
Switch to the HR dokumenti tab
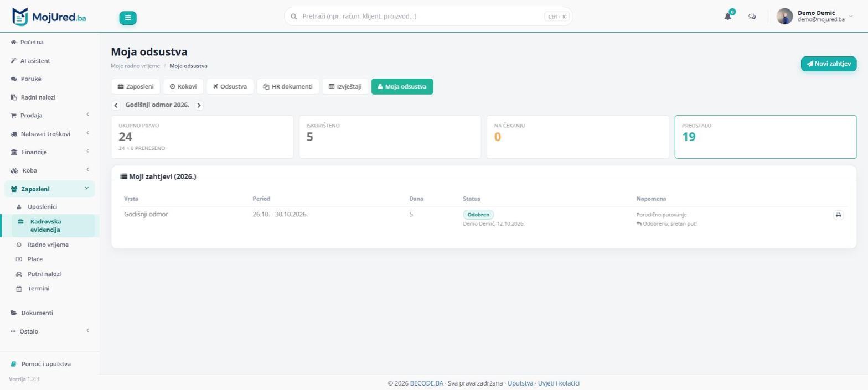[x=288, y=86]
